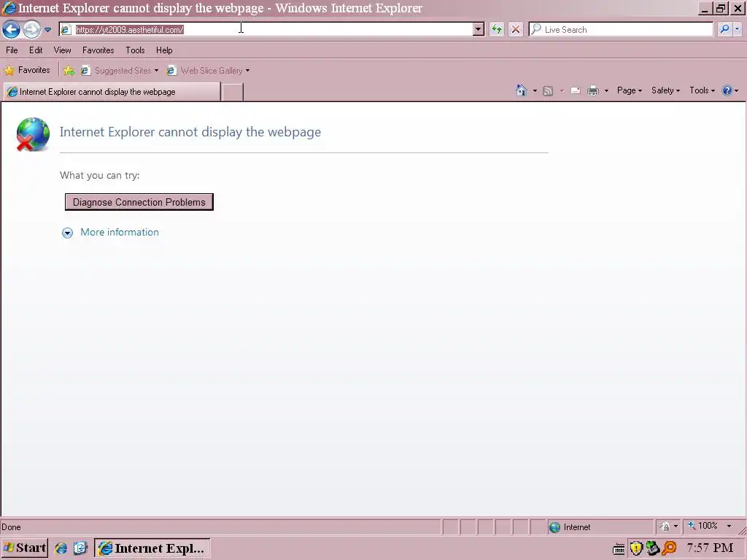The height and width of the screenshot is (560, 747).
Task: Expand the Print options dropdown arrow
Action: point(606,90)
